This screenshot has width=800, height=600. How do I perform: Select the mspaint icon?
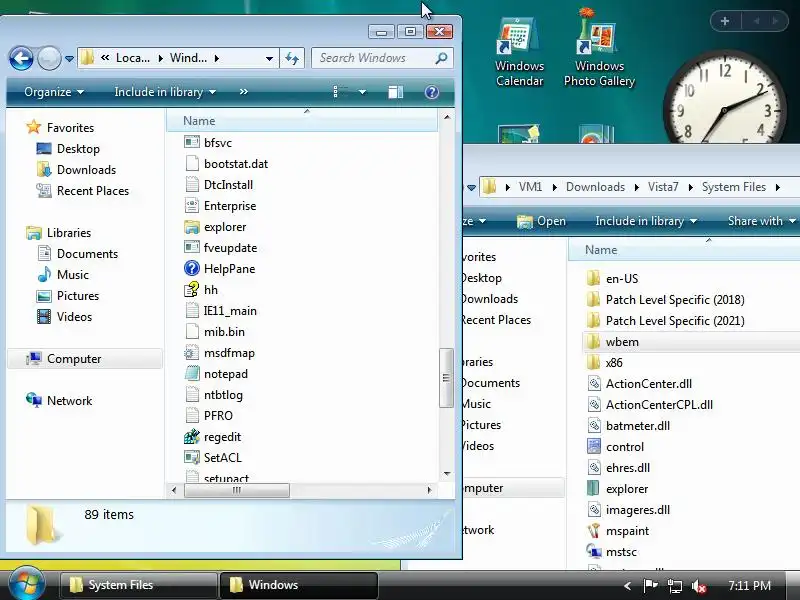click(594, 531)
